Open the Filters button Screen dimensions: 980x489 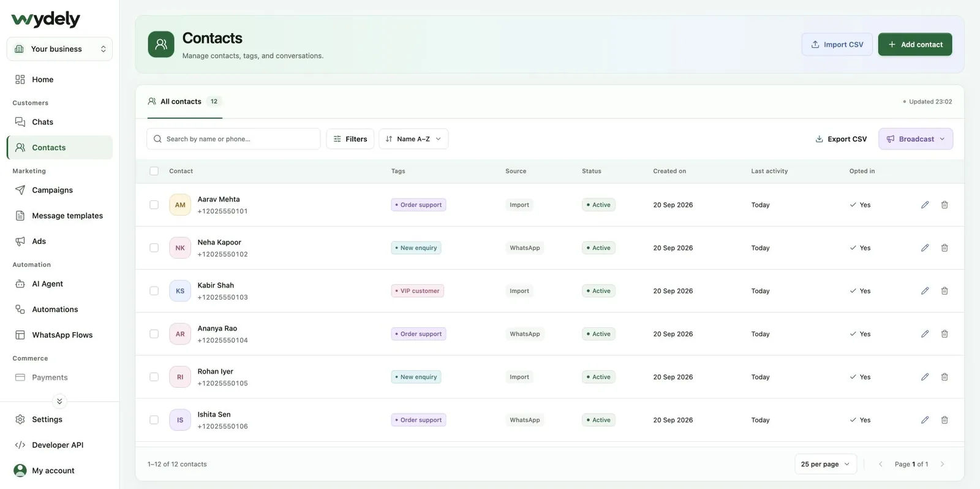coord(350,139)
